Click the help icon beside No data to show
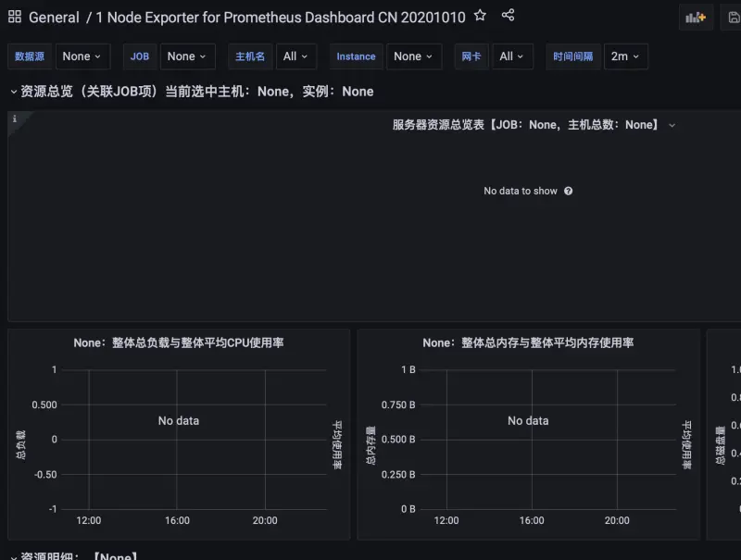The height and width of the screenshot is (560, 741). (x=568, y=192)
